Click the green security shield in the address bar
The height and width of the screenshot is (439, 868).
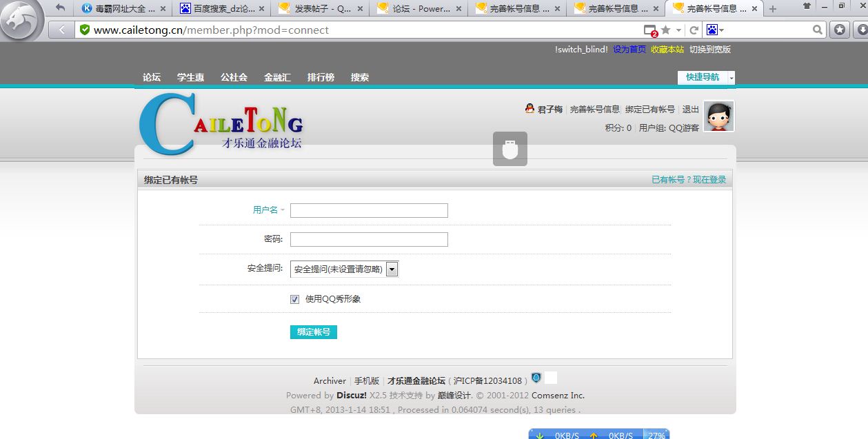tap(84, 30)
